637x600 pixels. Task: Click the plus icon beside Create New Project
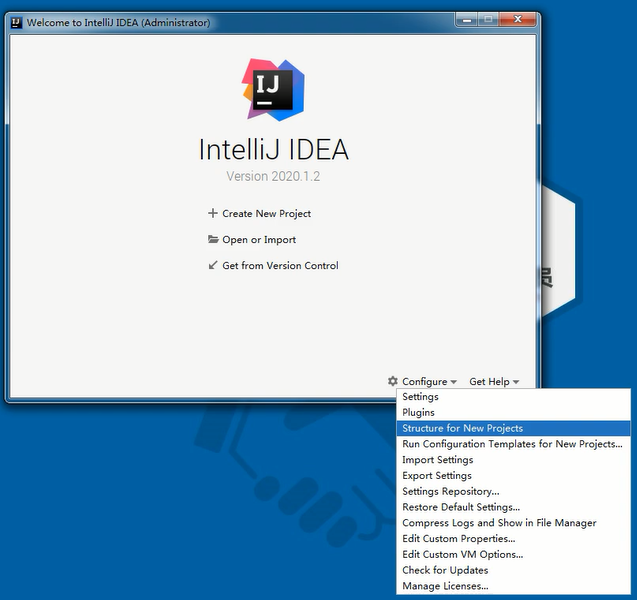212,213
